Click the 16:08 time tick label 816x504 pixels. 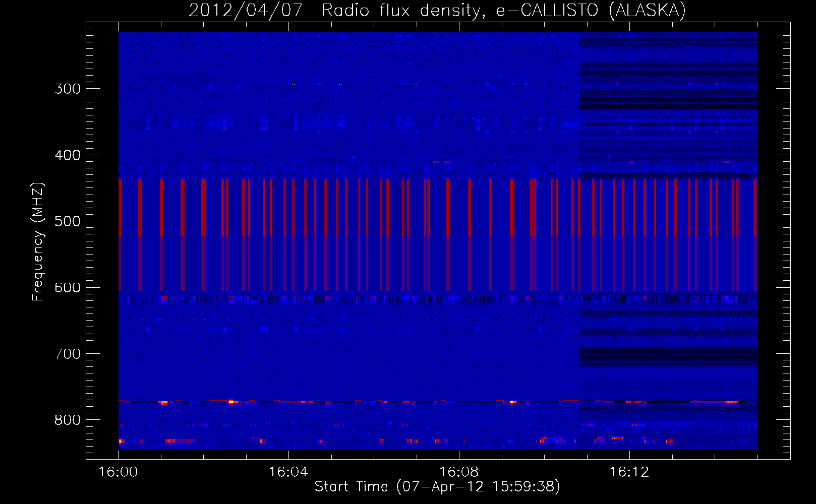tap(459, 472)
